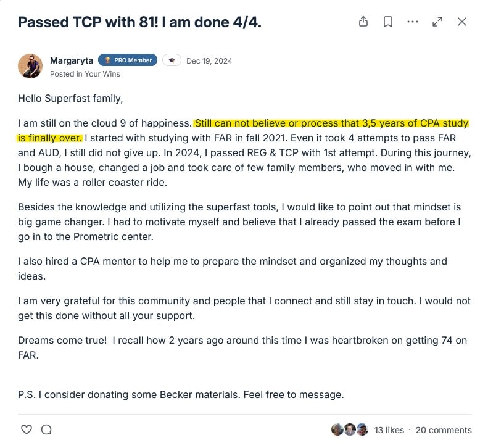Click the share post icon

coord(363,22)
